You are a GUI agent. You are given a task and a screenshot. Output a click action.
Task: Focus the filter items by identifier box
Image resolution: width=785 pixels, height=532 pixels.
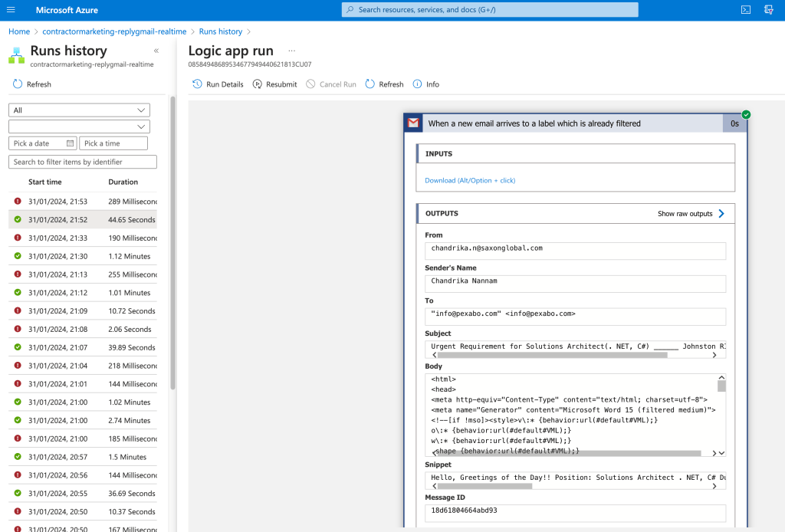(83, 162)
